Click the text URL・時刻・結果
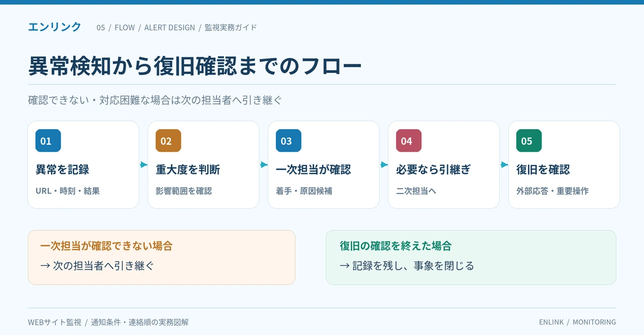Image resolution: width=644 pixels, height=335 pixels. click(68, 191)
